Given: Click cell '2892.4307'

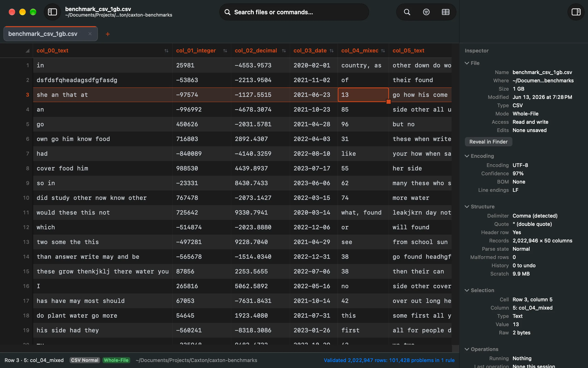Looking at the screenshot, I should click(260, 139).
